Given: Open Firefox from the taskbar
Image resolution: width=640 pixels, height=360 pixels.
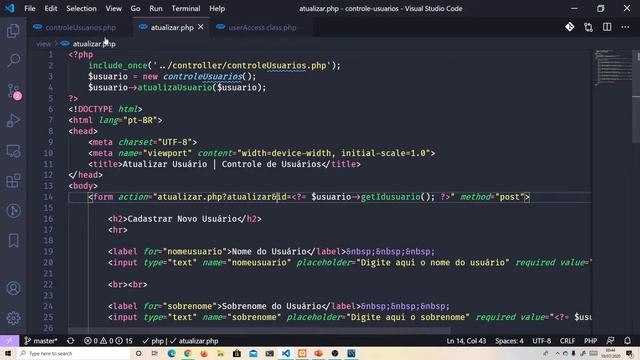Looking at the screenshot, I should pos(204,353).
